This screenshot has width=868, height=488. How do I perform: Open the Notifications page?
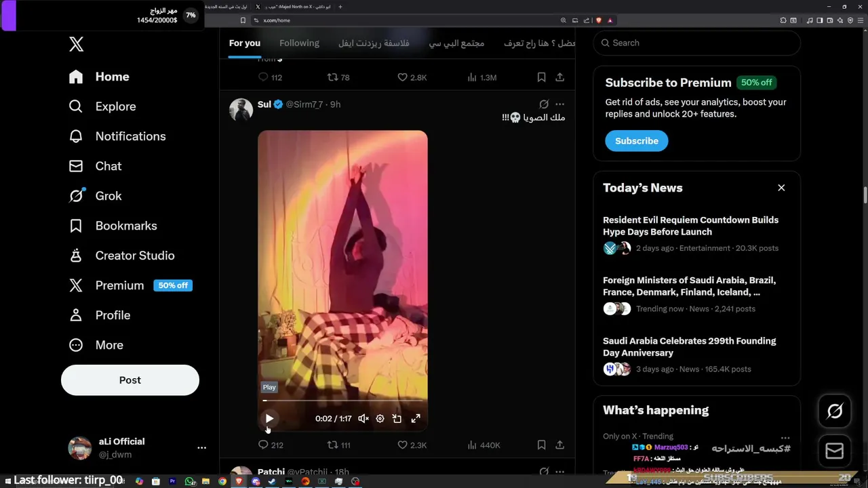(x=117, y=136)
